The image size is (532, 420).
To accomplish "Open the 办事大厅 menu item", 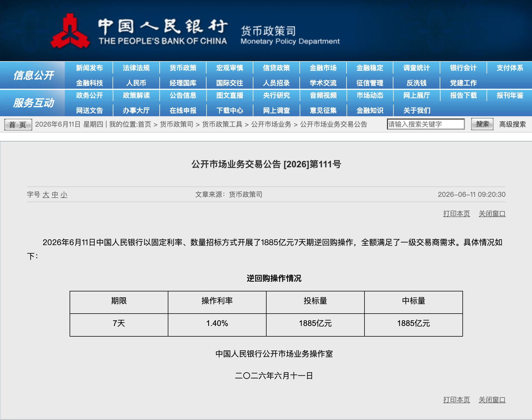I will pos(136,111).
